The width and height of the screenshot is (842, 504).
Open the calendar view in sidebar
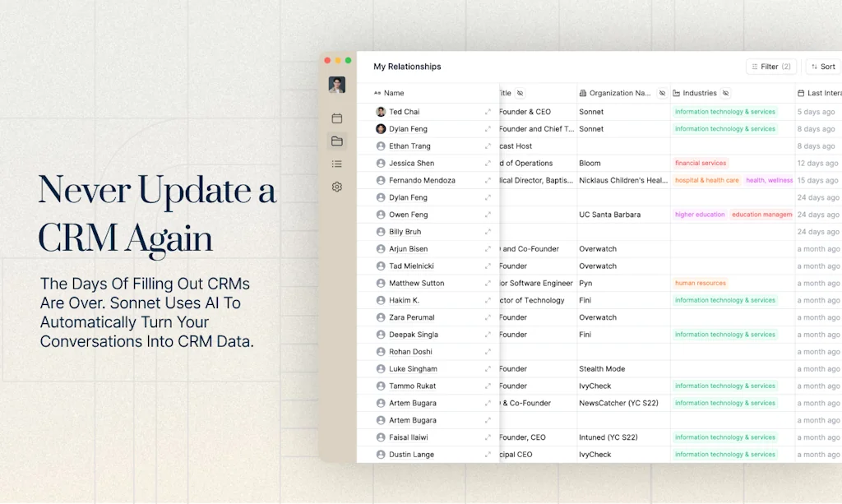click(337, 118)
